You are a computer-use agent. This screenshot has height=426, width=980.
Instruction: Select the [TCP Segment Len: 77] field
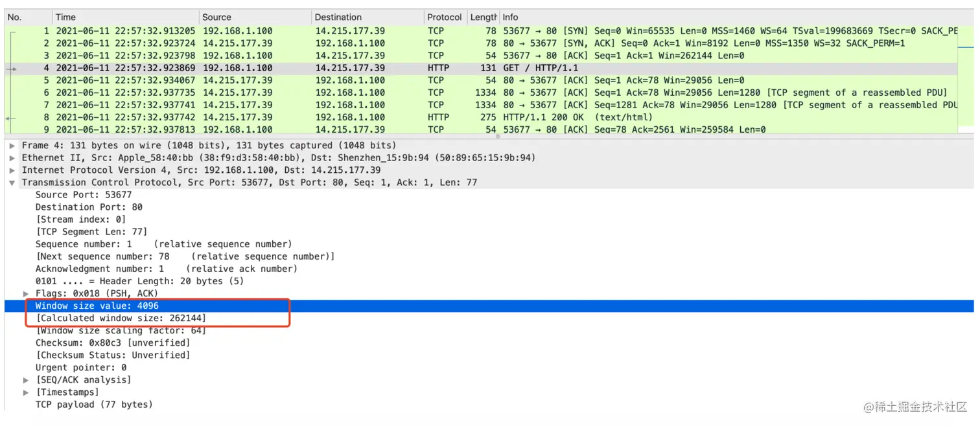click(x=91, y=232)
